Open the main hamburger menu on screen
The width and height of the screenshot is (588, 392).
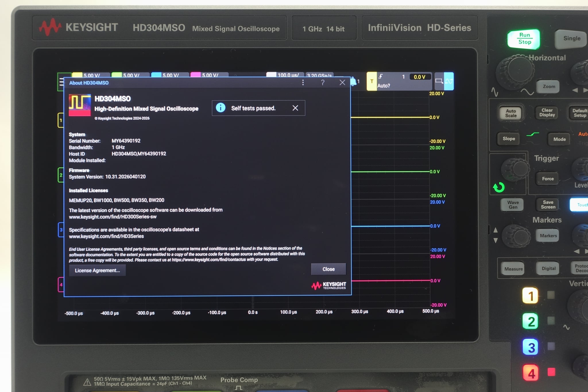[61, 82]
